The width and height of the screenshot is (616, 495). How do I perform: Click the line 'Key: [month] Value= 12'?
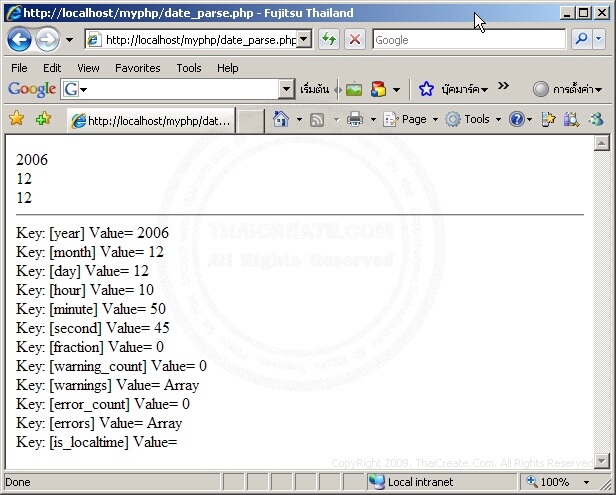click(x=90, y=252)
